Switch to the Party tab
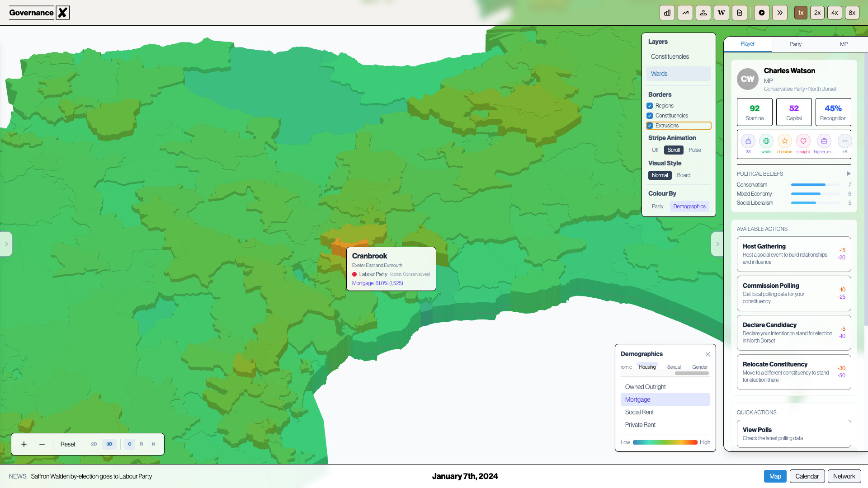 point(796,44)
